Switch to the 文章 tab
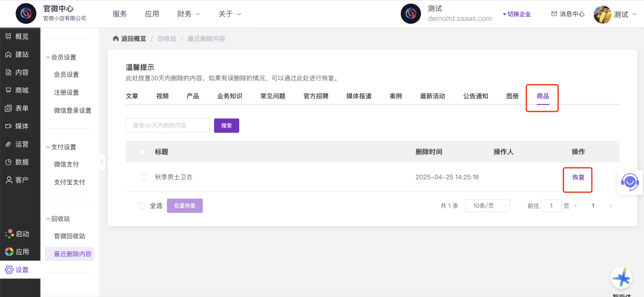The width and height of the screenshot is (644, 297). (132, 96)
